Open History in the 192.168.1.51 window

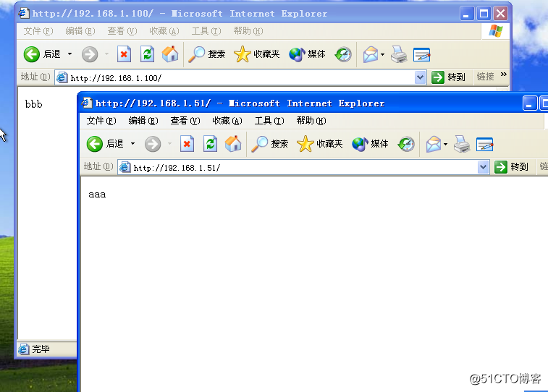406,144
